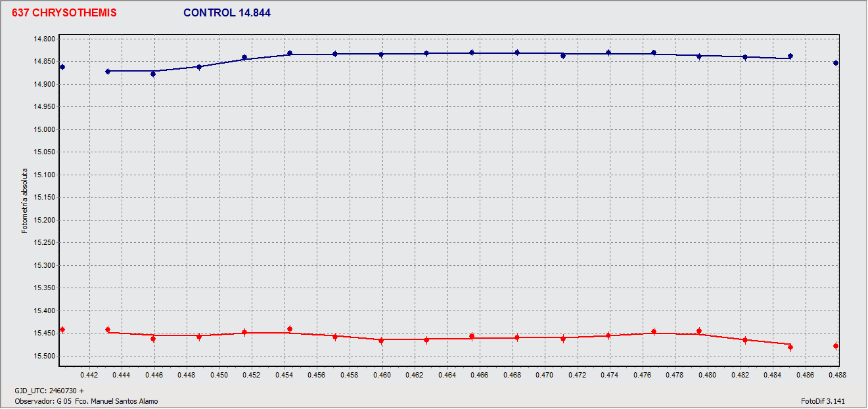The height and width of the screenshot is (409, 868).
Task: Click the x-axis tick label 0.442
Action: [x=89, y=376]
